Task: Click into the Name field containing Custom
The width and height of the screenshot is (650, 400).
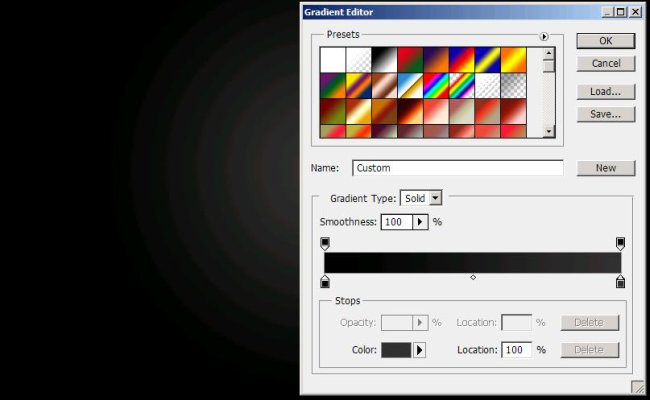Action: pos(458,168)
